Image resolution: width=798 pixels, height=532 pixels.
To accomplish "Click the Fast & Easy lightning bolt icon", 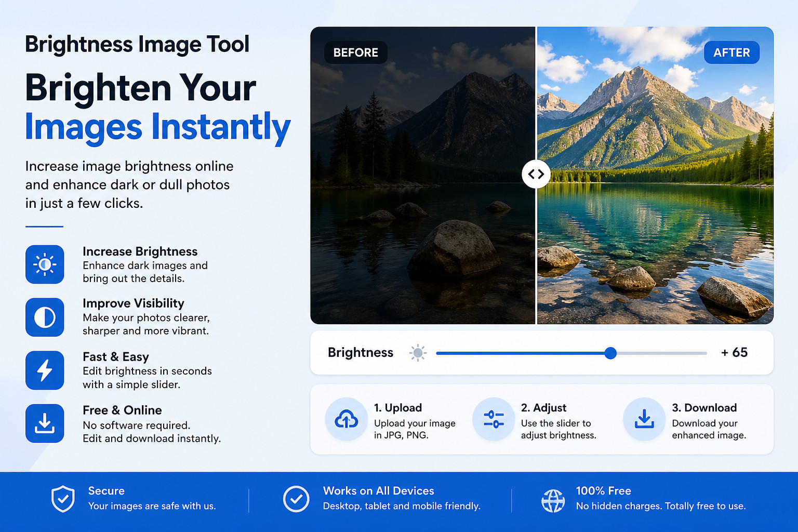I will pyautogui.click(x=45, y=370).
